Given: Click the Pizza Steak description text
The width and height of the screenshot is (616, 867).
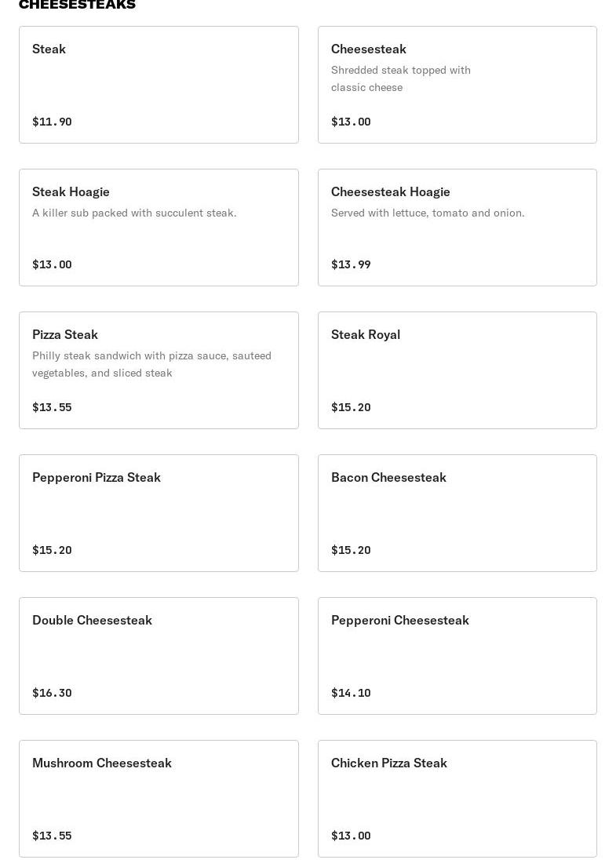Looking at the screenshot, I should (x=151, y=364).
